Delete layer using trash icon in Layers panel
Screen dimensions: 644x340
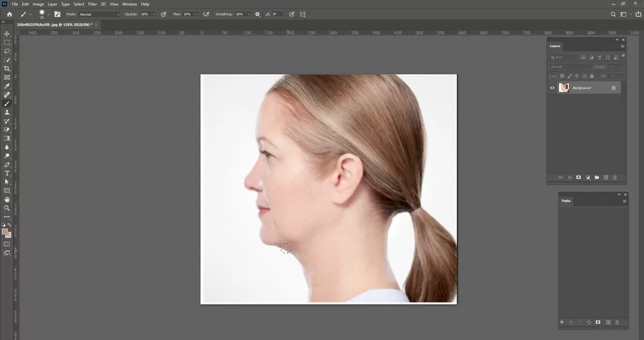[615, 177]
